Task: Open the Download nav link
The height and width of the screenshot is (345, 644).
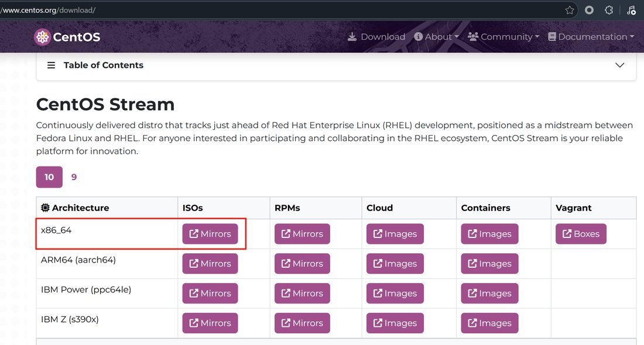Action: (x=376, y=37)
